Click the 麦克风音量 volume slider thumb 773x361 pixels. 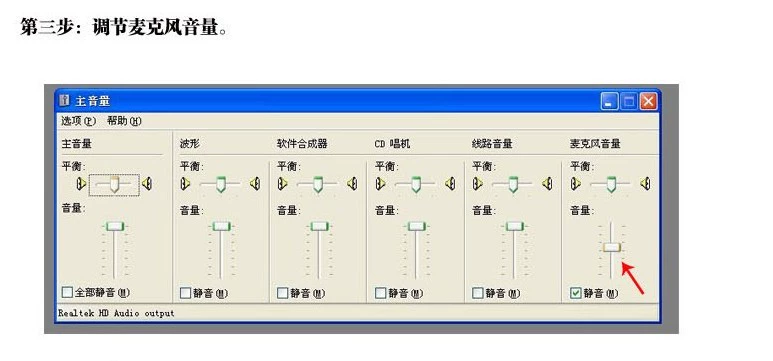[611, 247]
